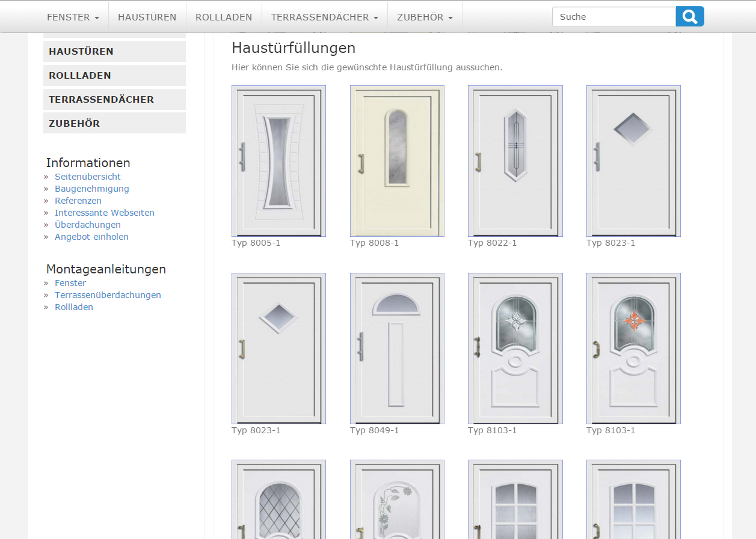Image resolution: width=756 pixels, height=539 pixels.
Task: Select ROLLLADEN in the sidebar menu
Action: pos(114,76)
